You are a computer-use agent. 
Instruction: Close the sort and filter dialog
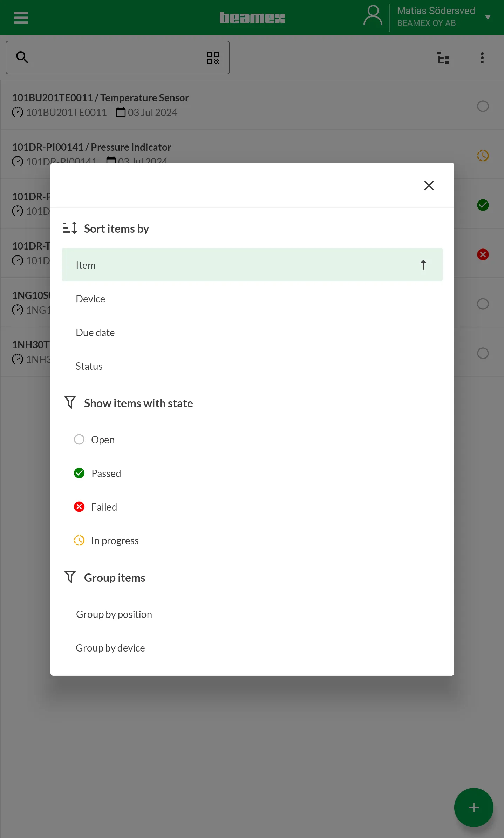429,185
